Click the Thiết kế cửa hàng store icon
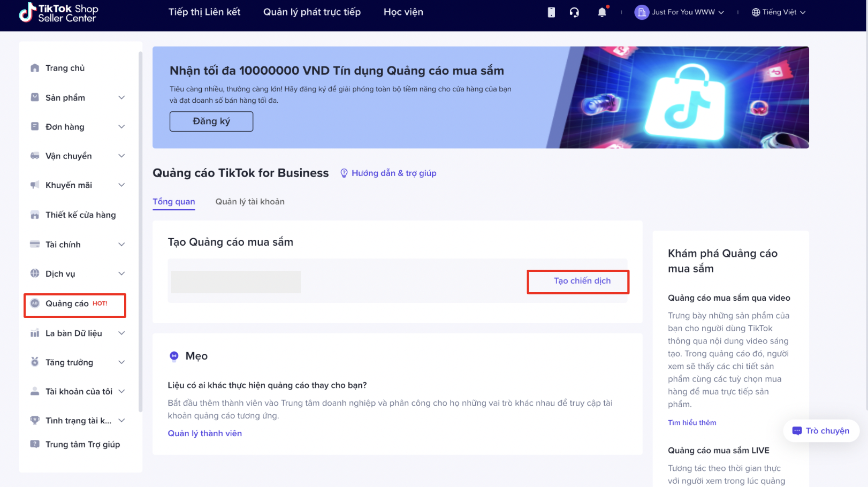 pyautogui.click(x=35, y=215)
